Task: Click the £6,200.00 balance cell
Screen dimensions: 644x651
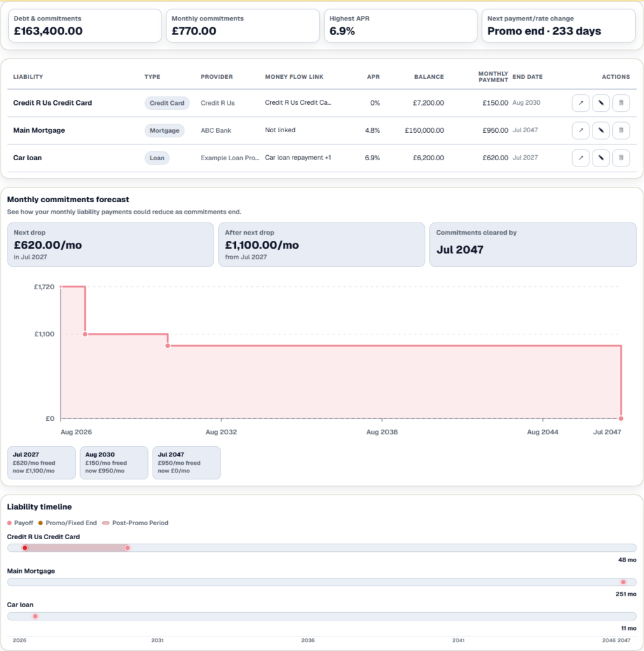Action: 428,158
